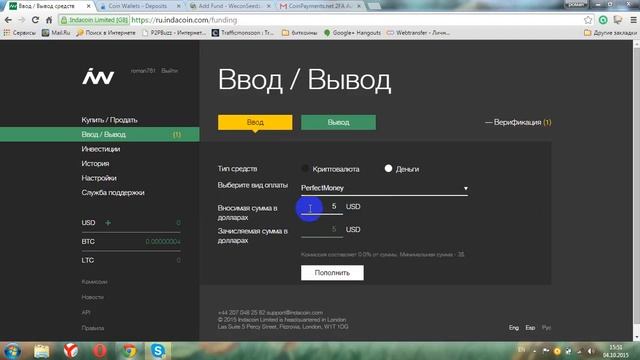Select the Ввод / Вывод средств browser tab
This screenshot has width=640, height=360.
coord(49,6)
